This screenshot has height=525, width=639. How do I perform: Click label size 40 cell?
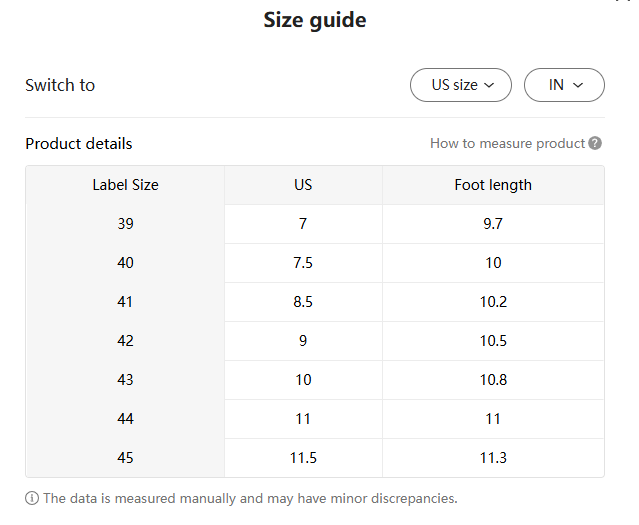coord(125,263)
